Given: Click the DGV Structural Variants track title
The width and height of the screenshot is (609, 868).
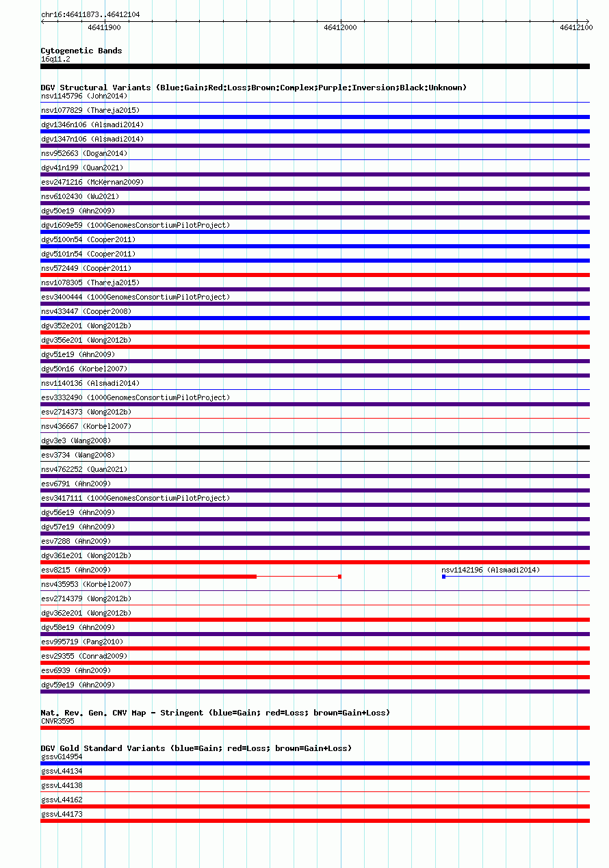Looking at the screenshot, I should 254,88.
